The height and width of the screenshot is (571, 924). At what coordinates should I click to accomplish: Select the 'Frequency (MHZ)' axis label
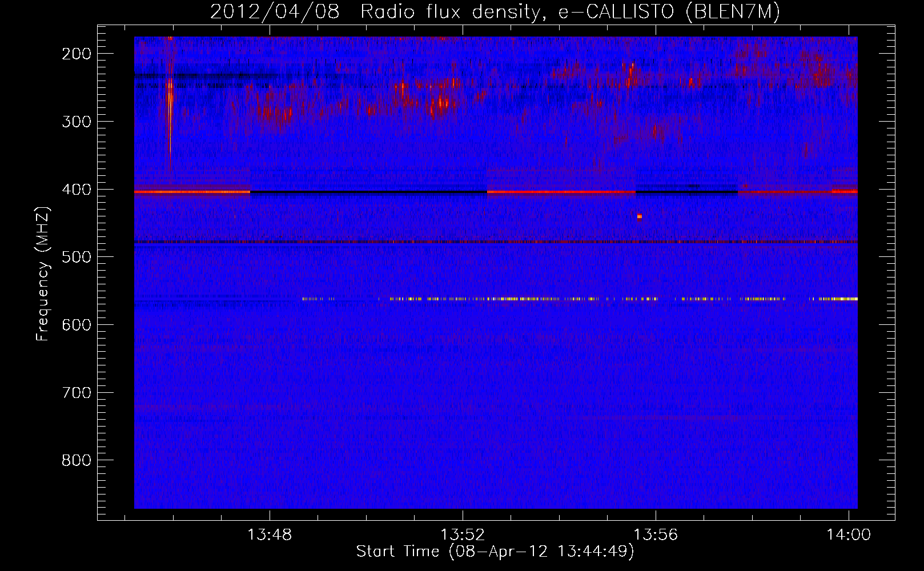pyautogui.click(x=43, y=274)
